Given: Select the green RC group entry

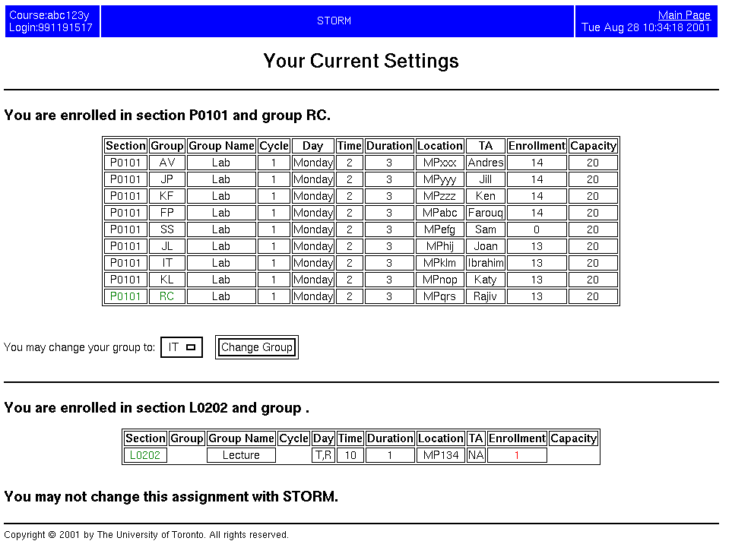Looking at the screenshot, I should [x=166, y=296].
